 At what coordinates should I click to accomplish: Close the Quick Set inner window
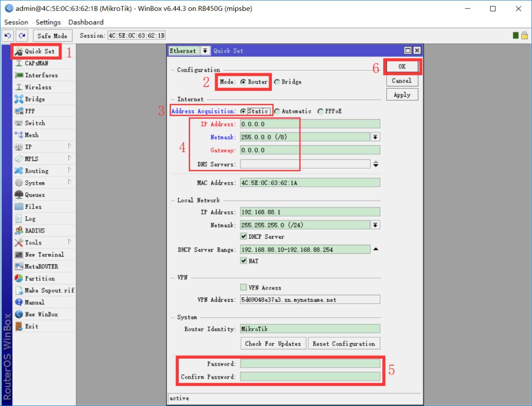coord(417,51)
